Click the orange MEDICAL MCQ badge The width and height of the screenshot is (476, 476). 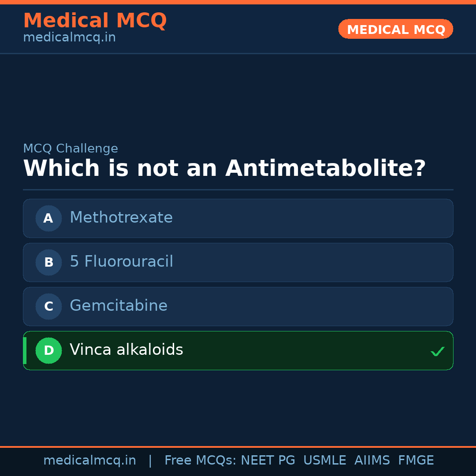coord(396,29)
